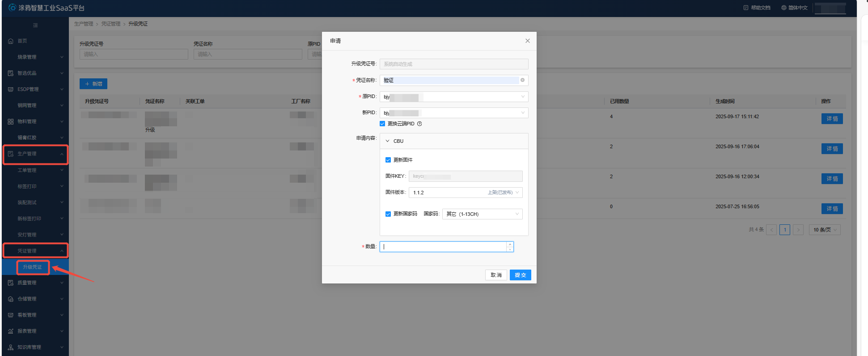Viewport: 868px width, 356px height.
Task: Click the globe icon for 简体中文
Action: coord(783,8)
